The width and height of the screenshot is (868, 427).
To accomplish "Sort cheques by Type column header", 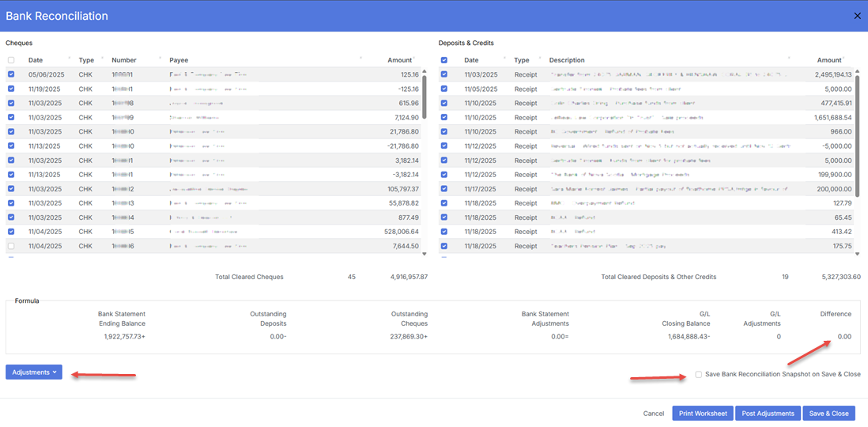I will coord(85,60).
